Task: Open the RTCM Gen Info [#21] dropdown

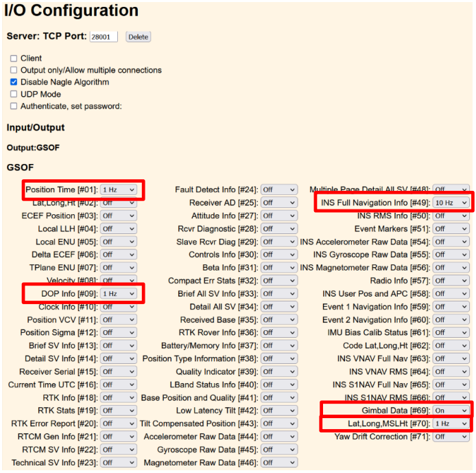Action: coord(119,437)
